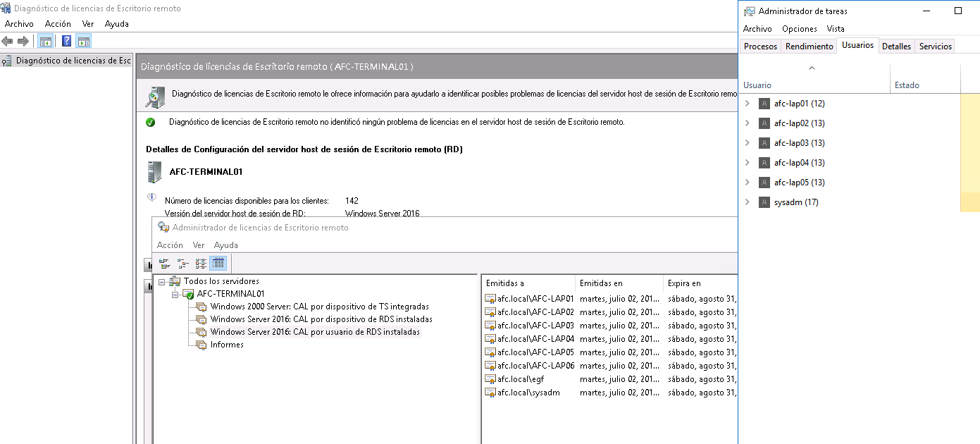Toggle the Action pane toolbar icon
This screenshot has height=444, width=980.
point(84,41)
